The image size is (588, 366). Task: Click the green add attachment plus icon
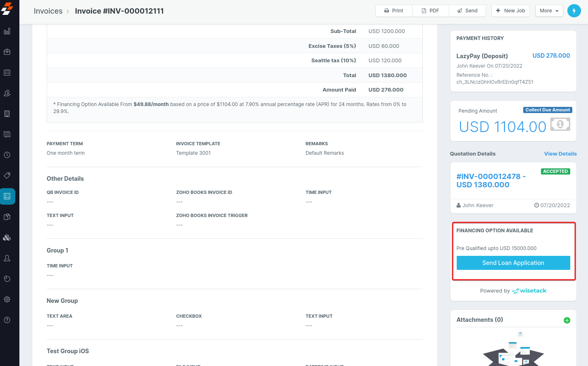tap(567, 320)
